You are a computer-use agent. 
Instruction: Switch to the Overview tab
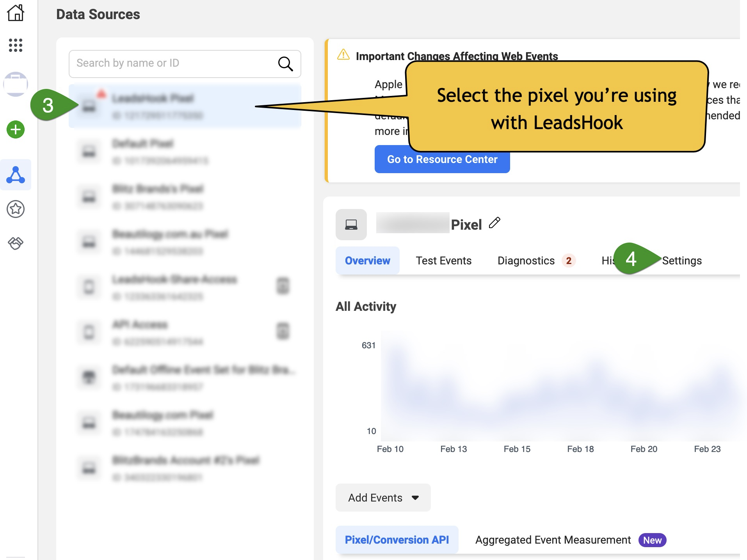[368, 261]
